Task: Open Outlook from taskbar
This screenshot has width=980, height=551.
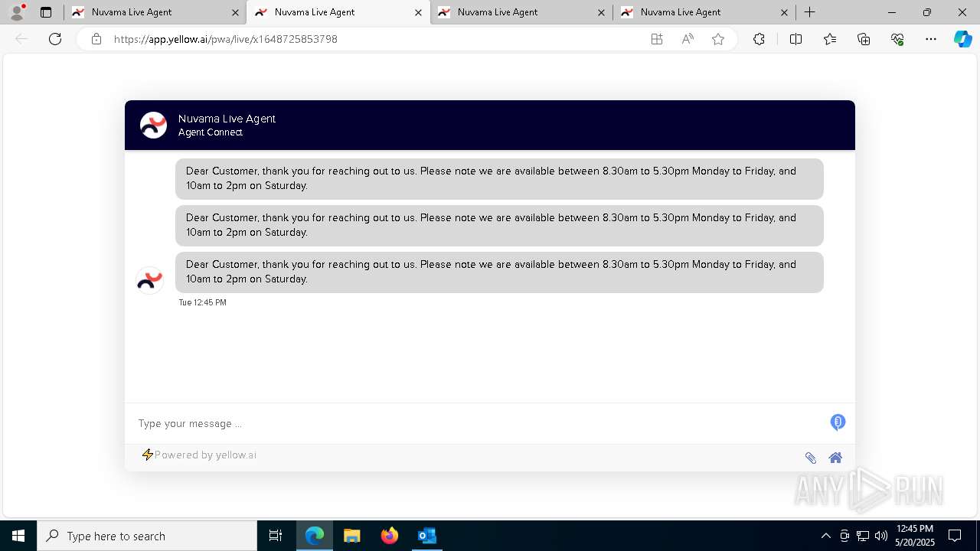Action: [426, 536]
